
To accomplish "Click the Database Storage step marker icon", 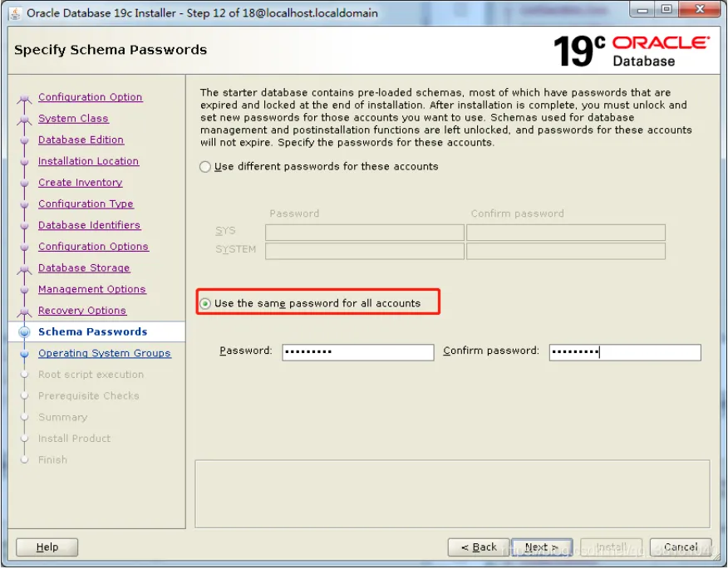I will [24, 269].
